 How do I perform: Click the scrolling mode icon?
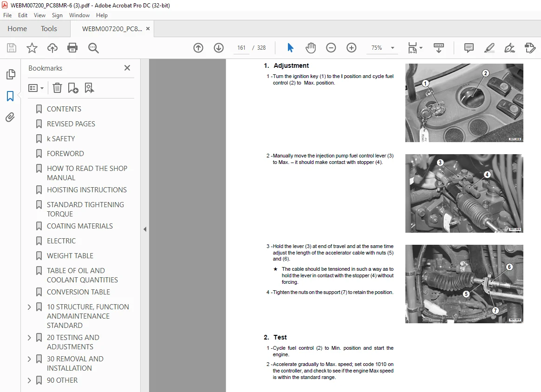(438, 48)
